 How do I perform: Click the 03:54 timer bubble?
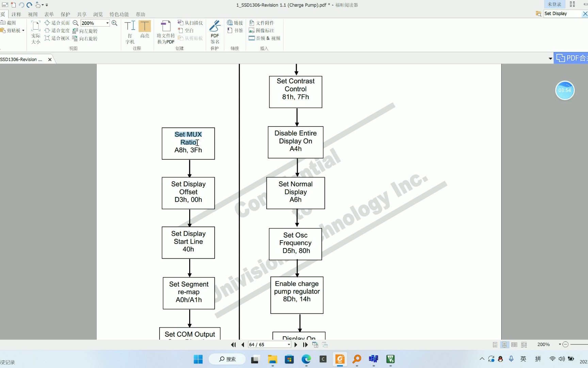565,90
